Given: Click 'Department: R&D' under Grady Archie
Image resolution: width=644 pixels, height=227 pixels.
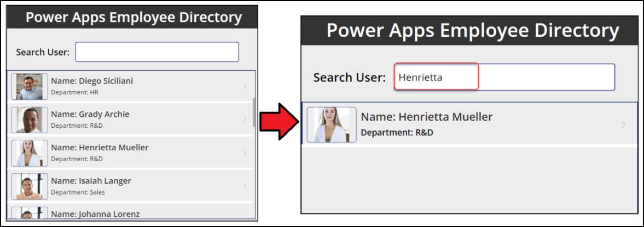Looking at the screenshot, I should pos(77,126).
